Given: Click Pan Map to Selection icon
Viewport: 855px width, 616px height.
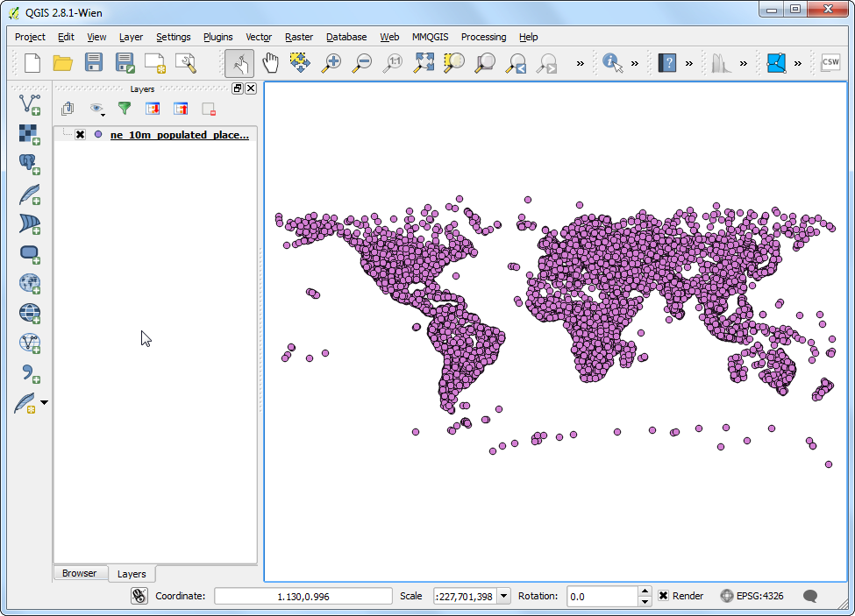Looking at the screenshot, I should click(x=300, y=62).
